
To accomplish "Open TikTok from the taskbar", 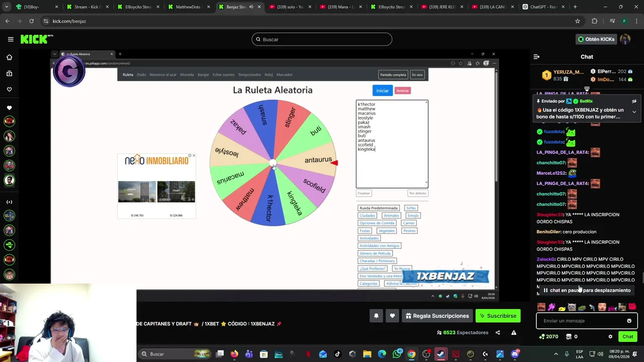I will (338, 354).
